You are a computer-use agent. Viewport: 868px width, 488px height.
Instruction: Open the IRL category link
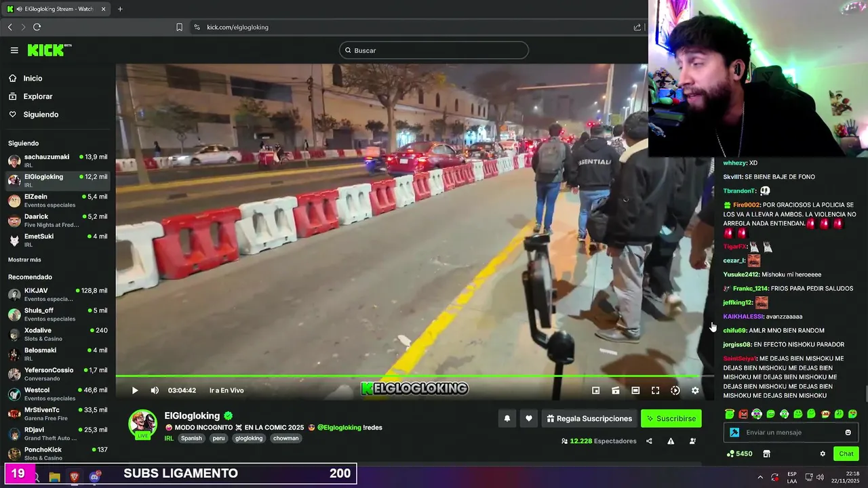pyautogui.click(x=169, y=439)
